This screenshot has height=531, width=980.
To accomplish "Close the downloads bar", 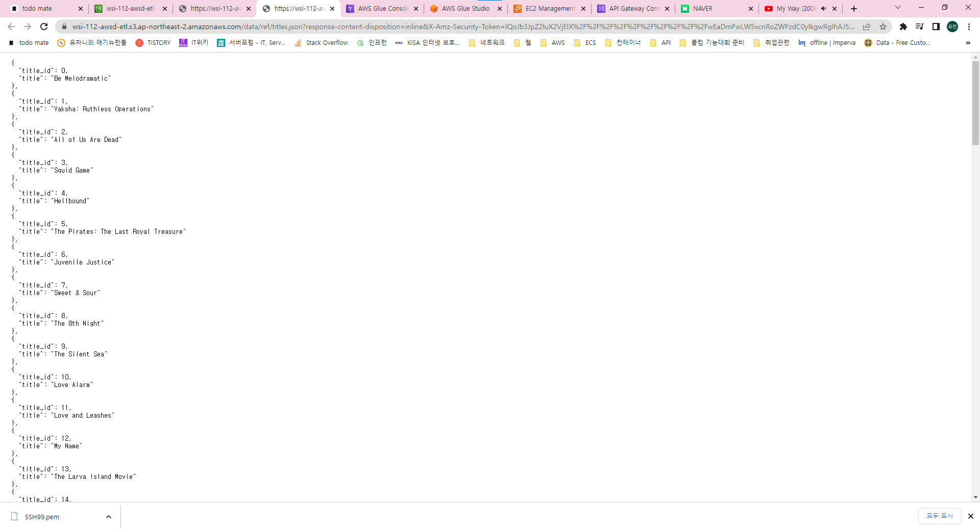I will point(971,516).
